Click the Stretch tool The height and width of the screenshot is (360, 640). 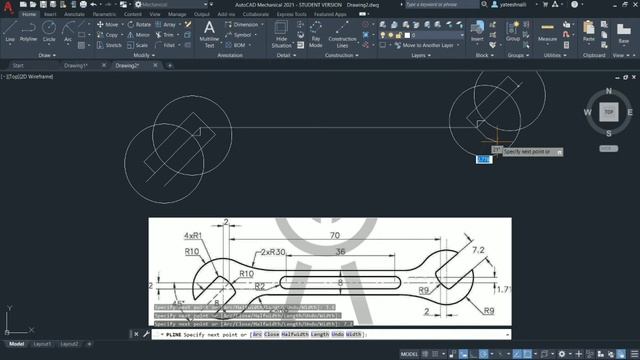[x=109, y=45]
